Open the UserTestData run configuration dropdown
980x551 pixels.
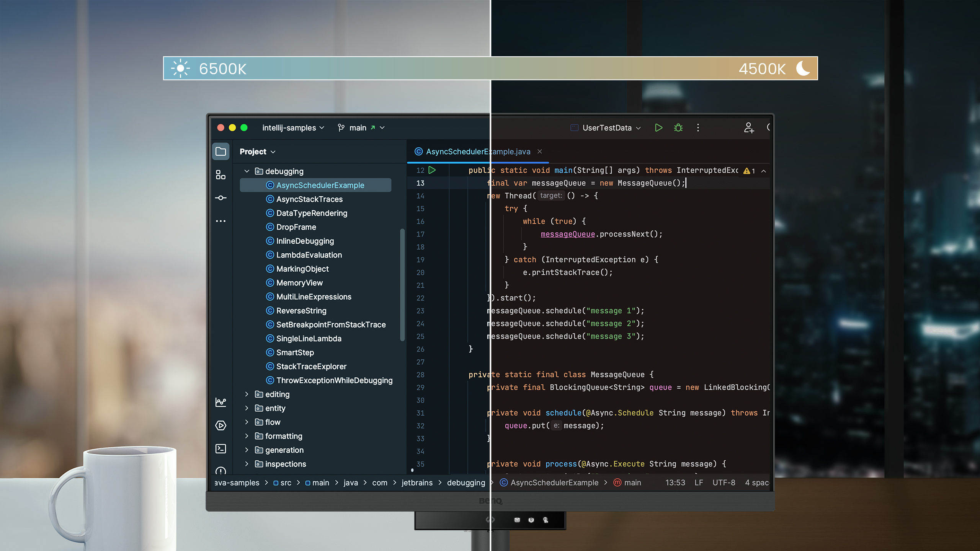point(607,128)
